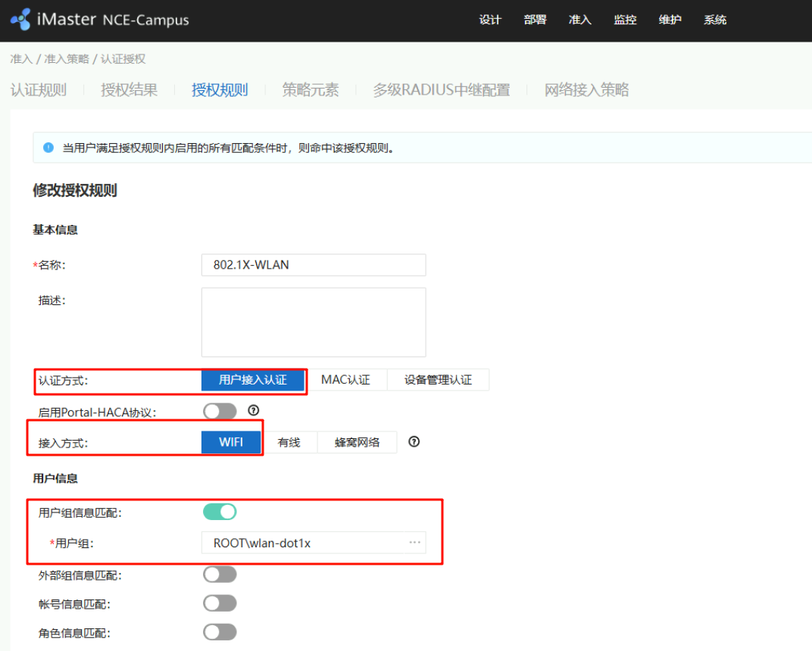
Task: Open user group picker via ellipsis icon
Action: [x=414, y=543]
